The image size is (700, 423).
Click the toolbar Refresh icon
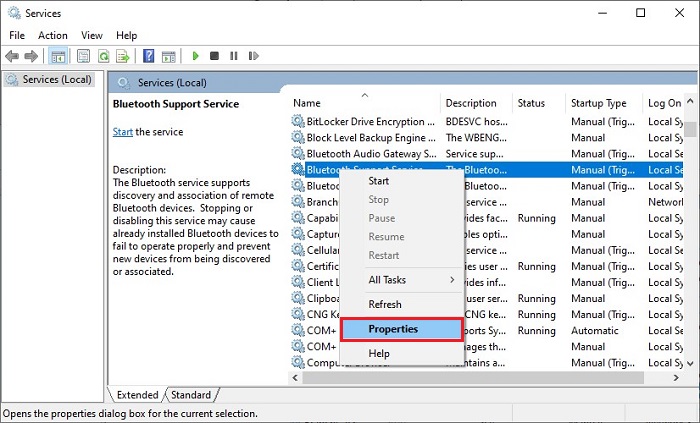tap(104, 56)
